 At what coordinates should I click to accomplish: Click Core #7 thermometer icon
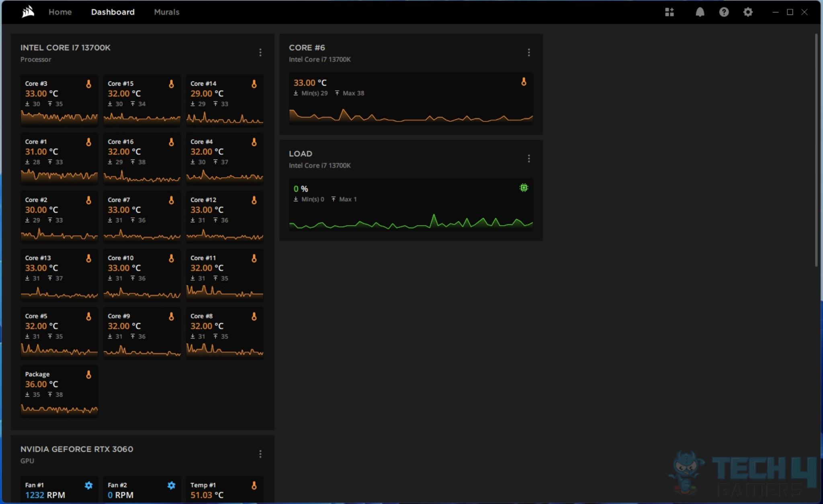pyautogui.click(x=171, y=200)
